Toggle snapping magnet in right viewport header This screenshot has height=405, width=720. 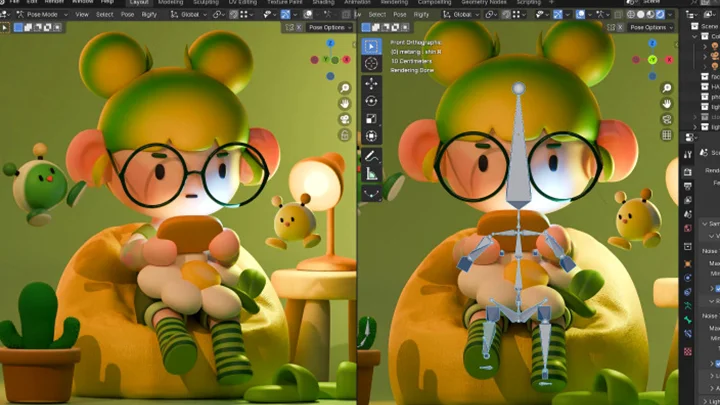pyautogui.click(x=506, y=15)
